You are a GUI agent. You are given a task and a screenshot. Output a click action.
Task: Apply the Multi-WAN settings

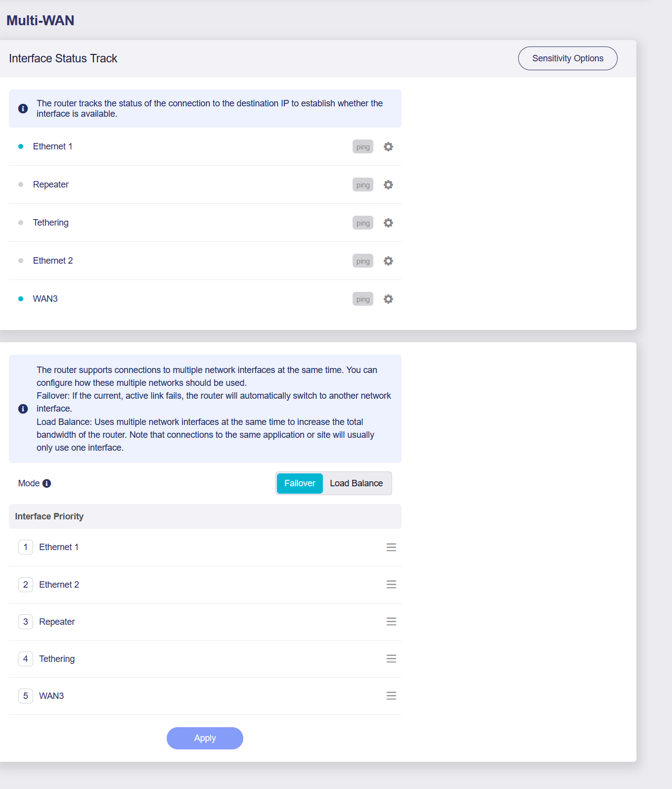pos(205,738)
